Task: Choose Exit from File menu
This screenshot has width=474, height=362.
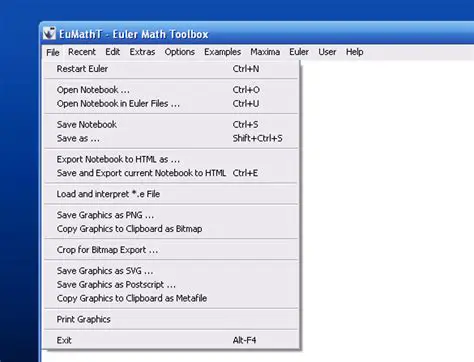Action: 171,340
